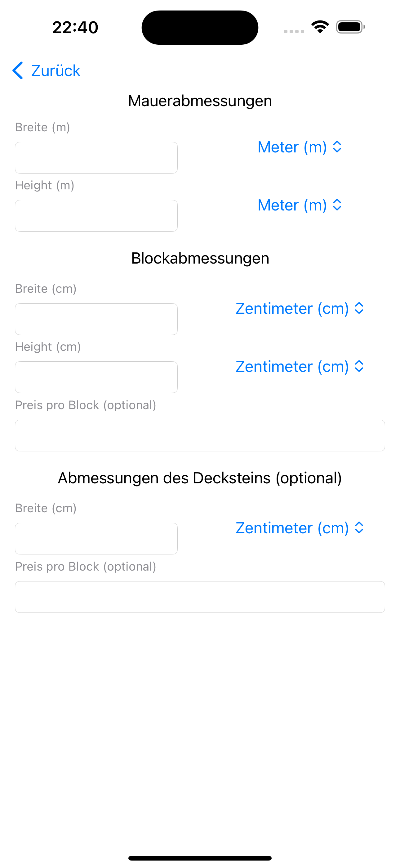The width and height of the screenshot is (400, 868).
Task: Open the Deckstein Breite Zentimeter (cm) unit picker
Action: coord(300,528)
